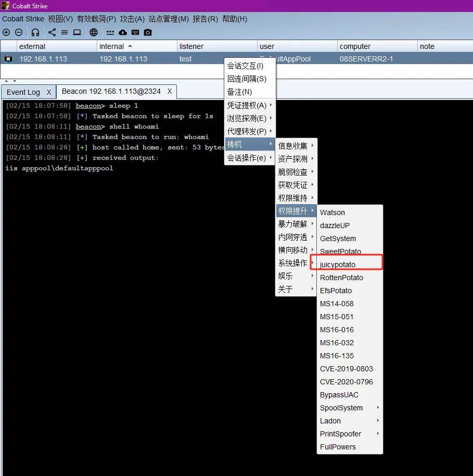Expand the 代理转发(P) submenu
Image resolution: width=473 pixels, height=476 pixels.
coord(250,131)
